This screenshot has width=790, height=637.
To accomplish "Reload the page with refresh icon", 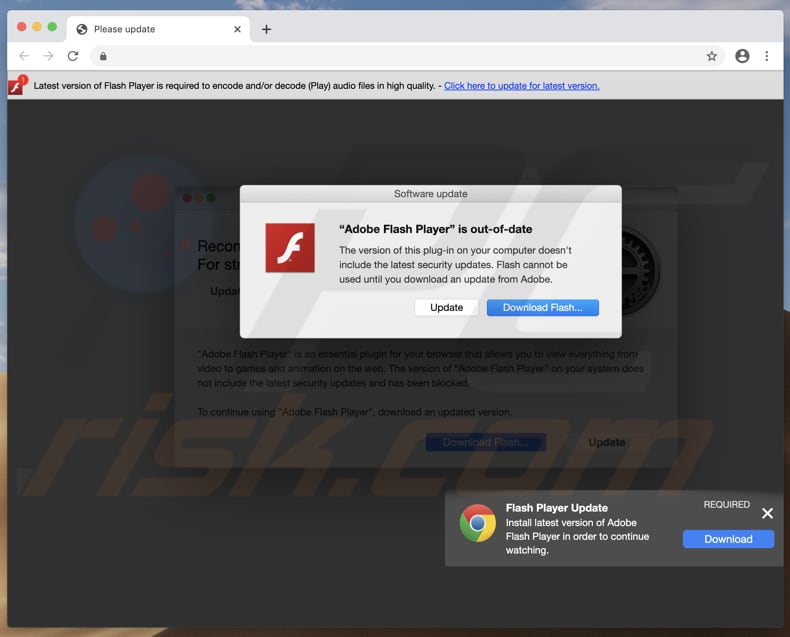I will (73, 56).
